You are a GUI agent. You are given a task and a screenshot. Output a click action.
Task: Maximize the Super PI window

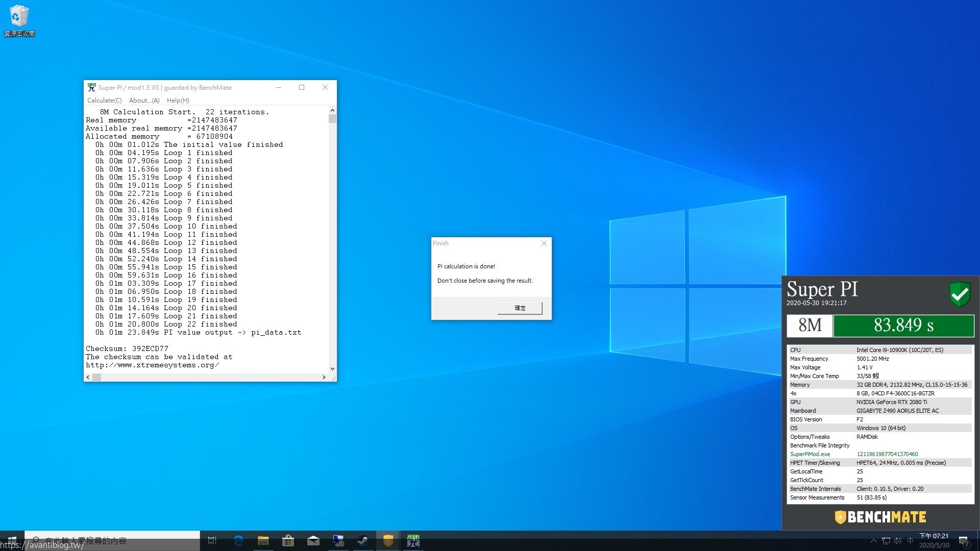[302, 87]
